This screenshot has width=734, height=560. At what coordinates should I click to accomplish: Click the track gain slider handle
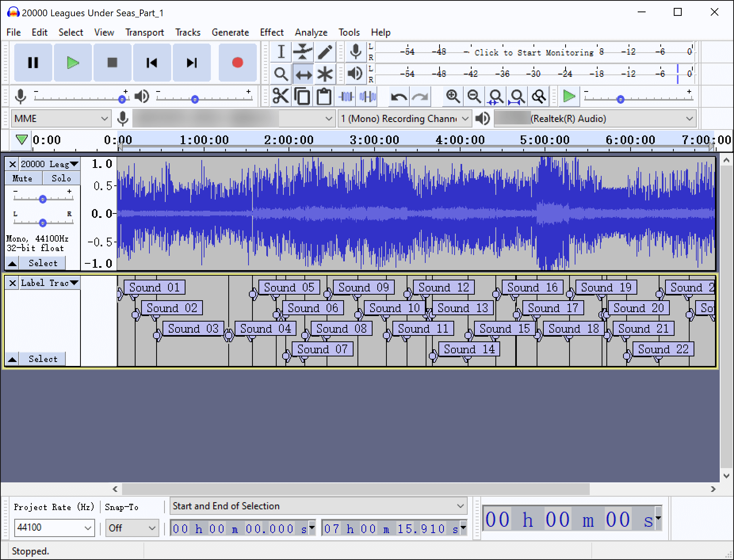(x=43, y=199)
